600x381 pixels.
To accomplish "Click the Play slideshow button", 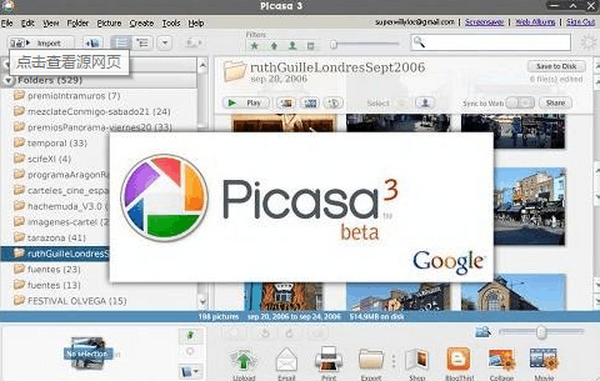I will 245,103.
